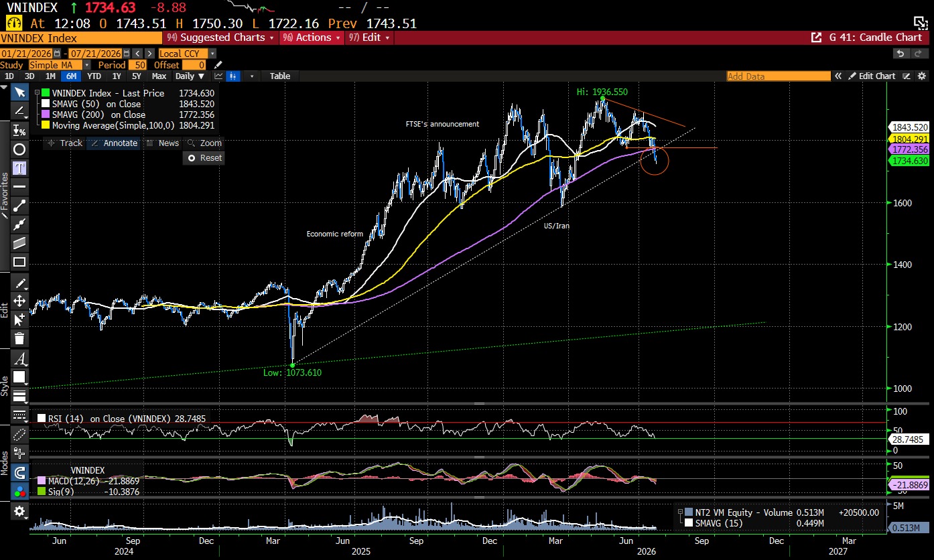Pick the line segment with endpoints tool
This screenshot has width=934, height=560.
coord(19,205)
